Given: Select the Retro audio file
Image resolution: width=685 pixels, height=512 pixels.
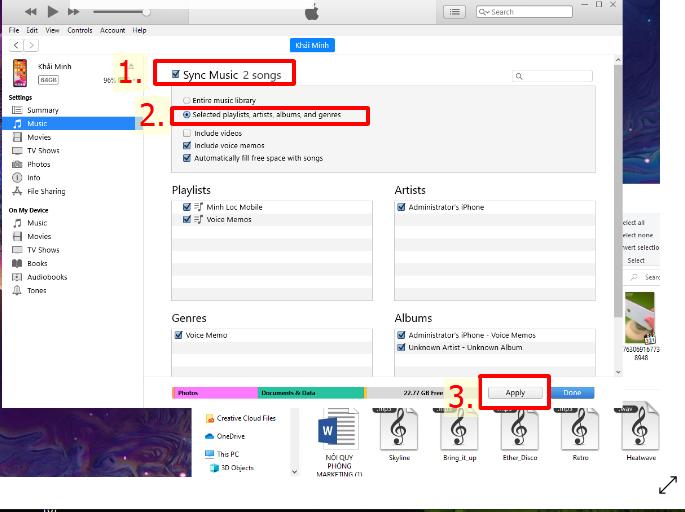Looking at the screenshot, I should pyautogui.click(x=580, y=435).
